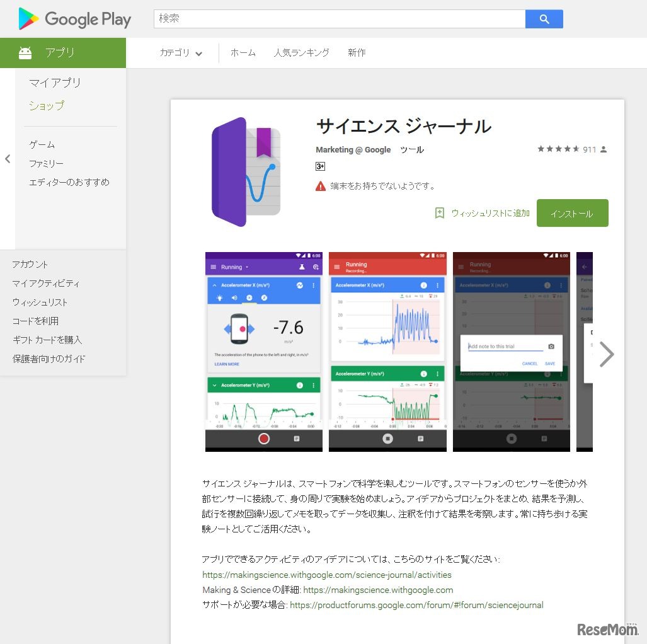
Task: Open makingscience.withgoogle.com link
Action: click(x=378, y=590)
